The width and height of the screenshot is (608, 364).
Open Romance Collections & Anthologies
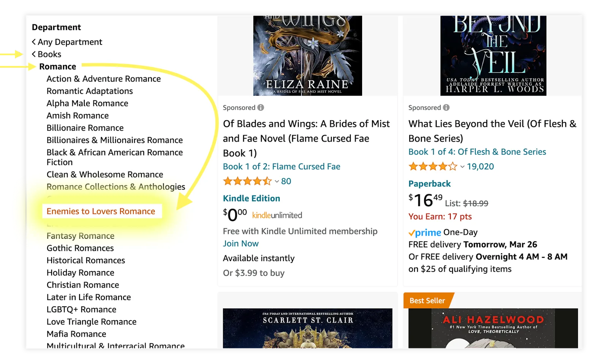[116, 187]
